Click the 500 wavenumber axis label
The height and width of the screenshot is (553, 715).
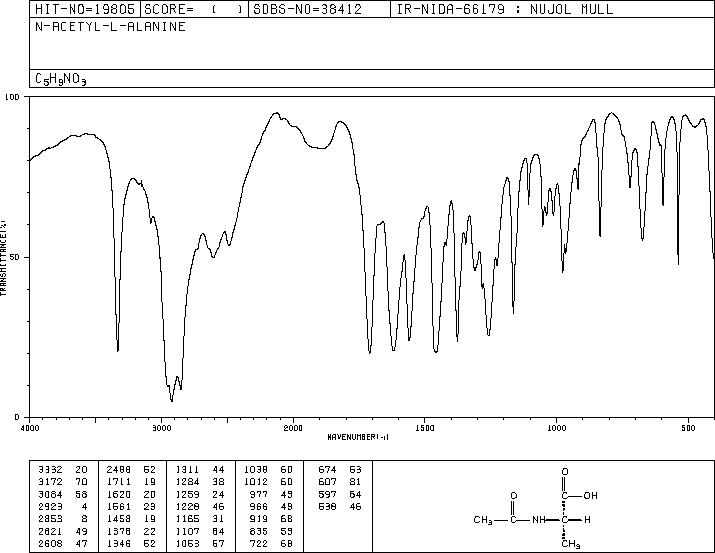(688, 428)
